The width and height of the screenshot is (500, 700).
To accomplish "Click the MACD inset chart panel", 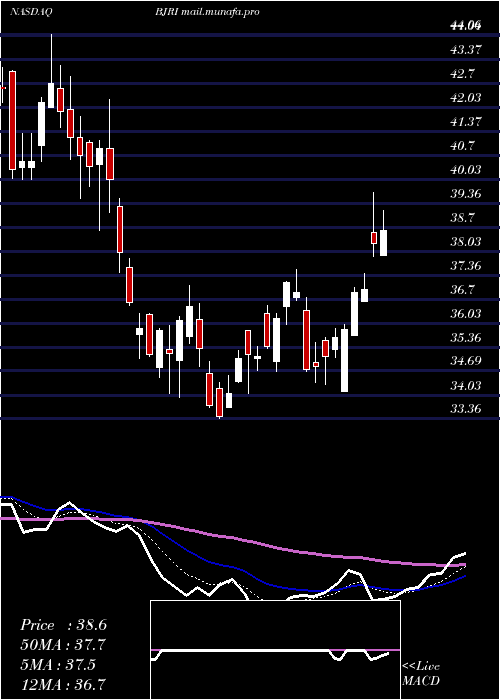I will coord(275,650).
